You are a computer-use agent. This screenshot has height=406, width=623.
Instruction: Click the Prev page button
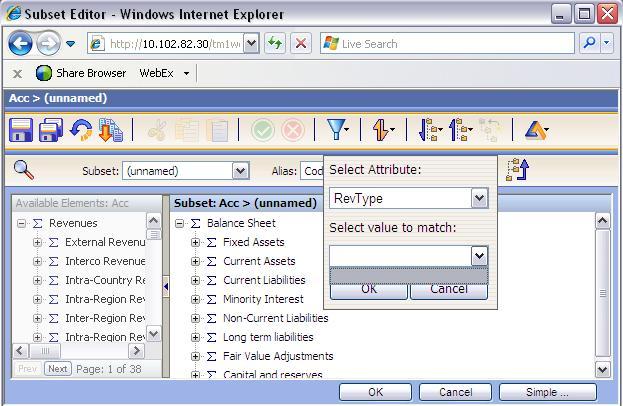click(27, 369)
